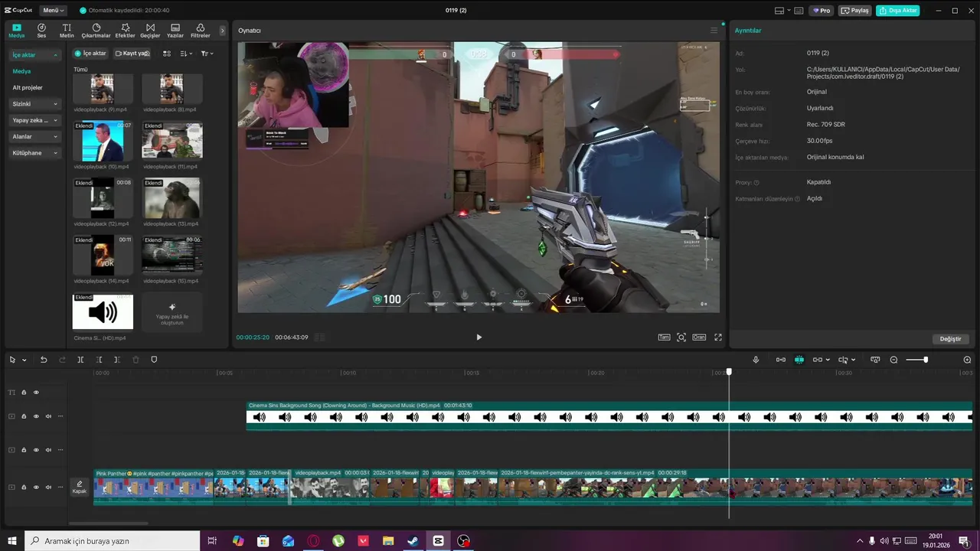Click the Oran ratio button under preview
Image resolution: width=980 pixels, height=551 pixels.
coord(699,337)
